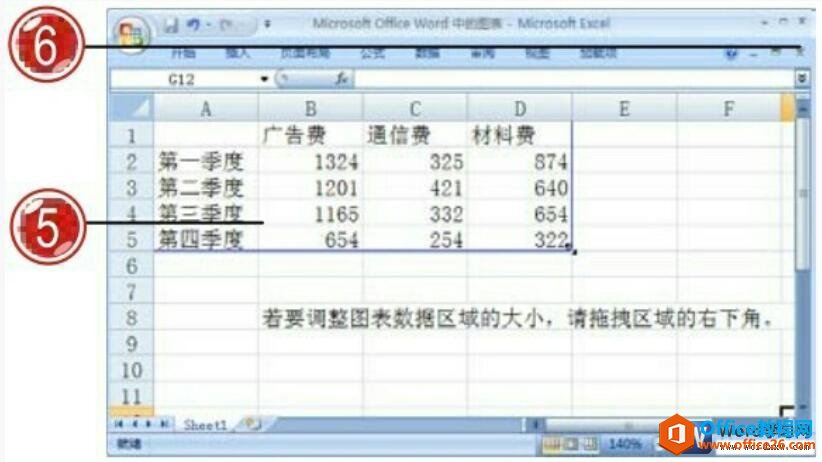Switch to Page Layout view in status bar
Screen dimensions: 822x462
571,445
